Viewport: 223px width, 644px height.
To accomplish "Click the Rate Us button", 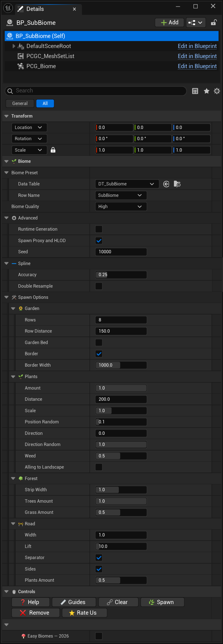I will (84, 613).
